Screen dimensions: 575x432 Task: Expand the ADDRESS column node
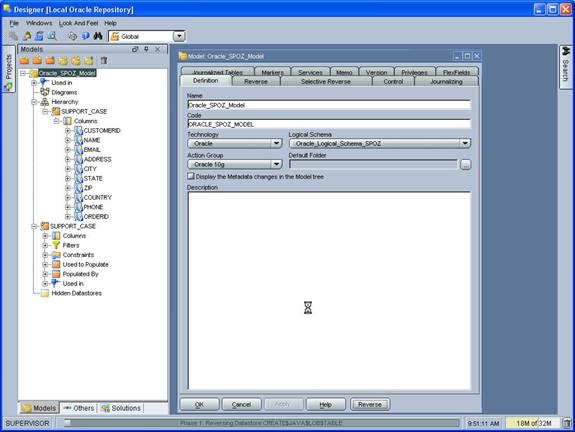pos(68,159)
